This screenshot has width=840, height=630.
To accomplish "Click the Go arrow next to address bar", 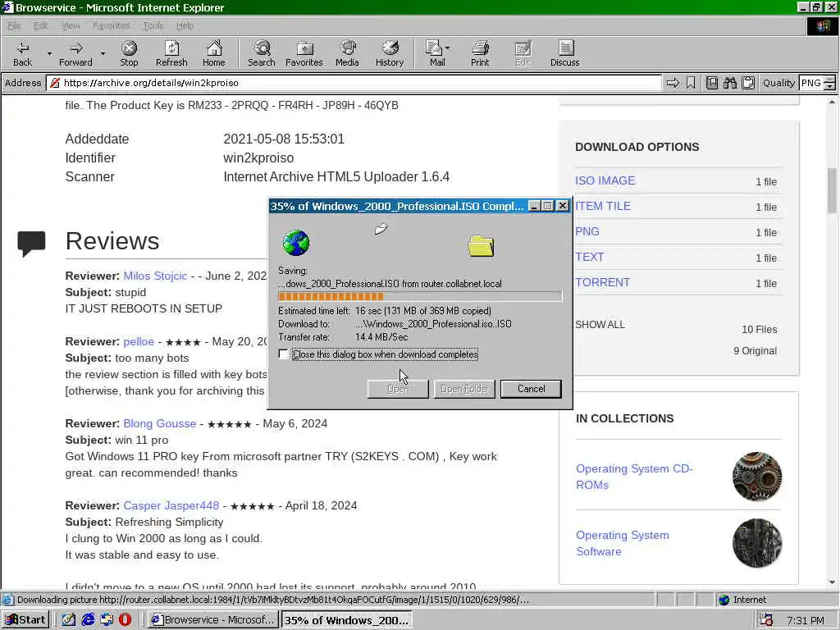I will click(x=673, y=83).
